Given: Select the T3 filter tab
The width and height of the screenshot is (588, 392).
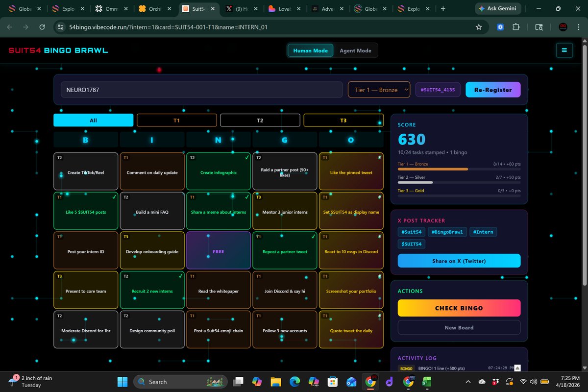Looking at the screenshot, I should click(x=343, y=120).
